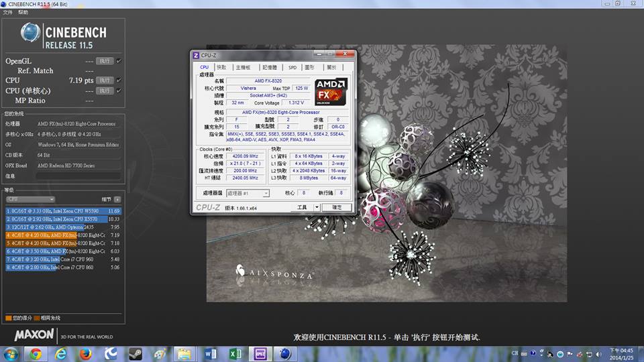Click the rendered Cinebench scene image

386,173
